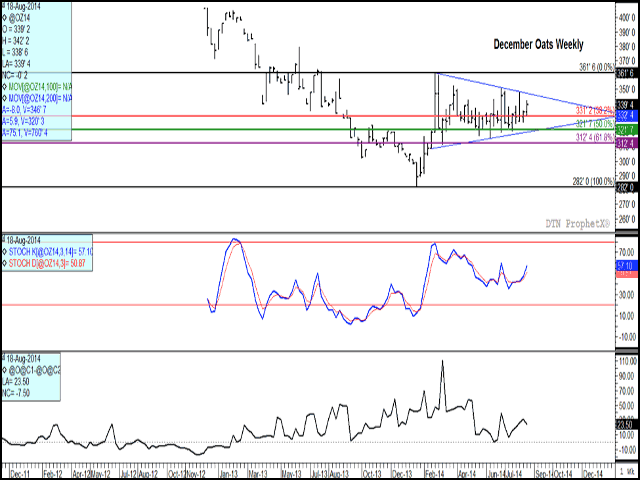The width and height of the screenshot is (640, 480).
Task: Click the black 361' 6 price tag on axis
Action: click(x=626, y=73)
